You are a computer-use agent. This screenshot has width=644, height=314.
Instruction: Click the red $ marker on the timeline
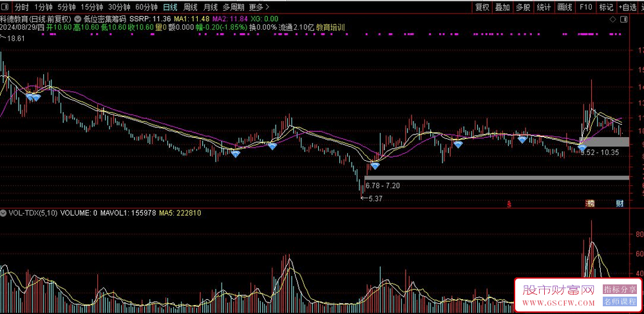click(509, 203)
